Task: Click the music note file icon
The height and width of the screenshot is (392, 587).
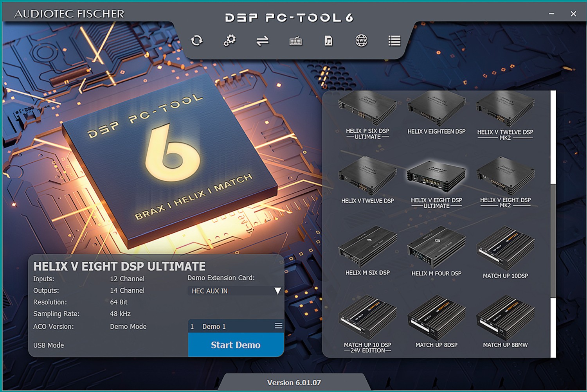Action: point(328,41)
